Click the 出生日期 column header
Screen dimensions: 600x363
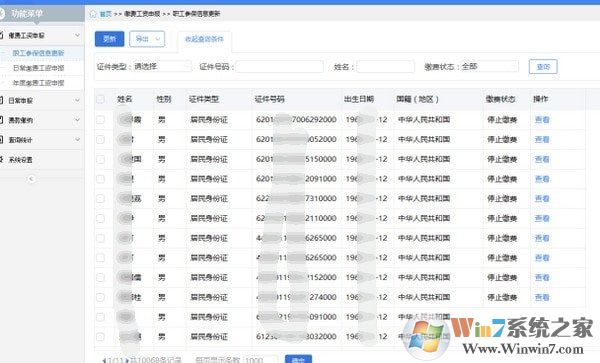coord(359,99)
